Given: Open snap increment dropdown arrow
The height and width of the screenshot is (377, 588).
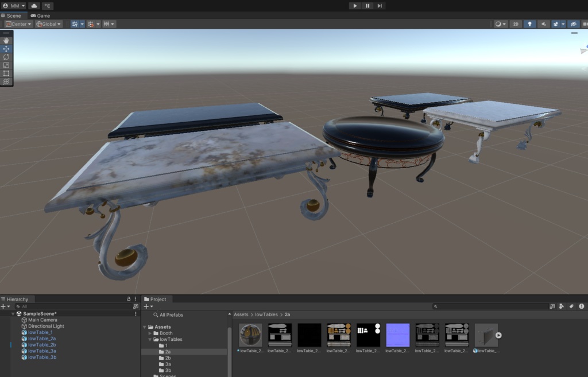Looking at the screenshot, I should point(98,24).
